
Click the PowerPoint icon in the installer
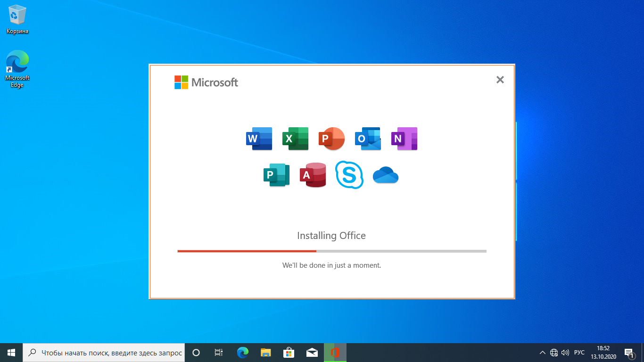click(331, 139)
